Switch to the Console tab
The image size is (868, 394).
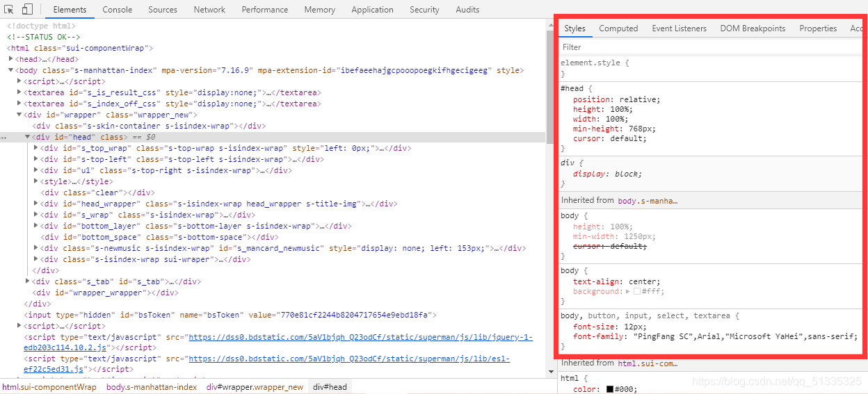pos(118,10)
